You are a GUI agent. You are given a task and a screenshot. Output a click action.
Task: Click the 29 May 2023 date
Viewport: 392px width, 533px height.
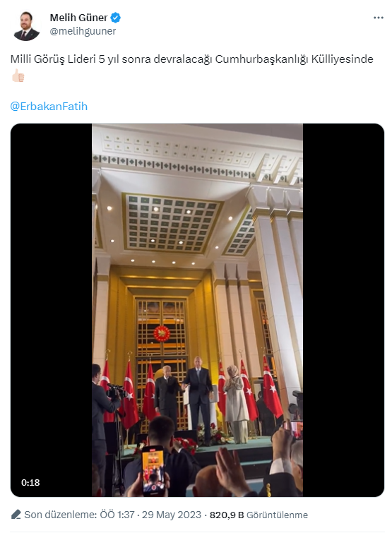click(172, 515)
